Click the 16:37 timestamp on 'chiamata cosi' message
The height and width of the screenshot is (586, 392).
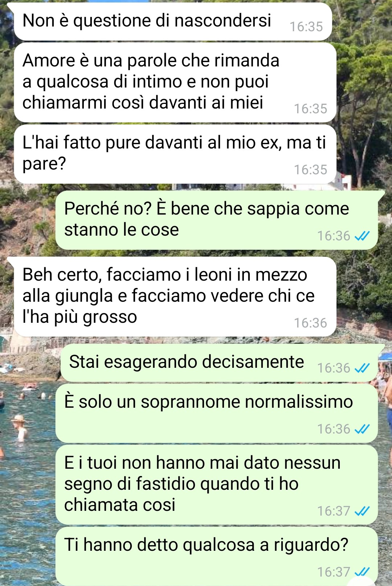334,511
